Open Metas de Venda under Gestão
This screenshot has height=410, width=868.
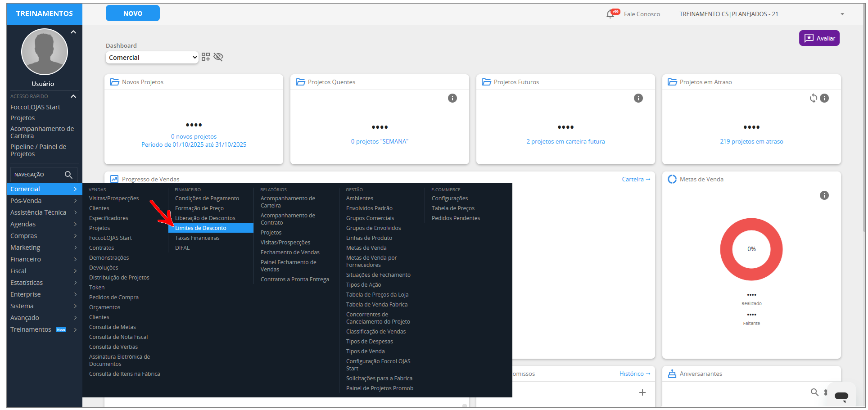tap(366, 248)
